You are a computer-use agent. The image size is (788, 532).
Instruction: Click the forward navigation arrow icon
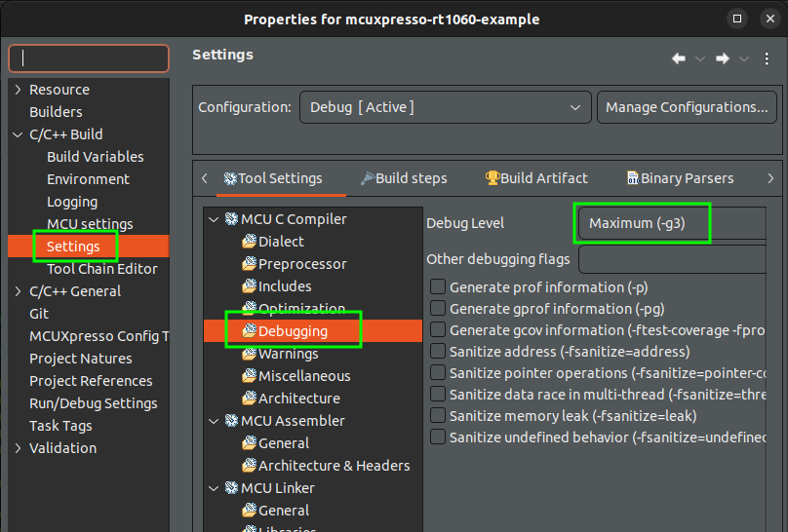coord(723,58)
